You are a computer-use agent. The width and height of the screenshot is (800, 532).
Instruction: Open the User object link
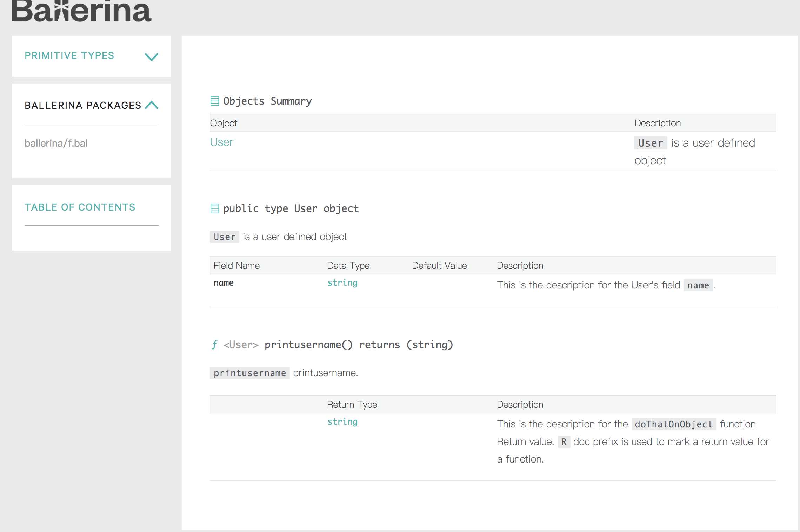[221, 142]
